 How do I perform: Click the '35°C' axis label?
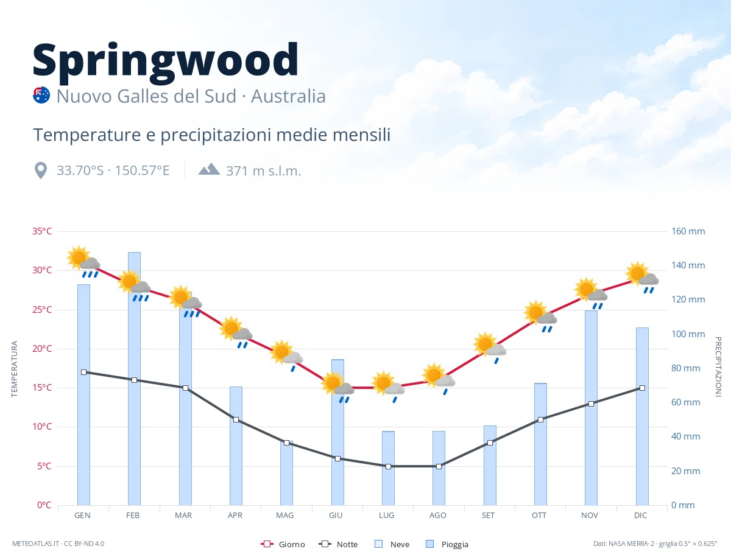pos(42,231)
